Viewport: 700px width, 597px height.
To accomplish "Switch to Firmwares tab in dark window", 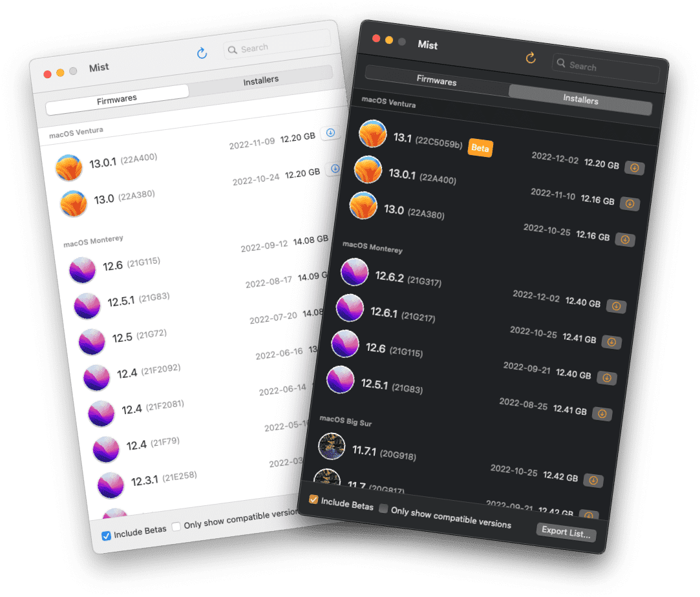I will pos(436,81).
